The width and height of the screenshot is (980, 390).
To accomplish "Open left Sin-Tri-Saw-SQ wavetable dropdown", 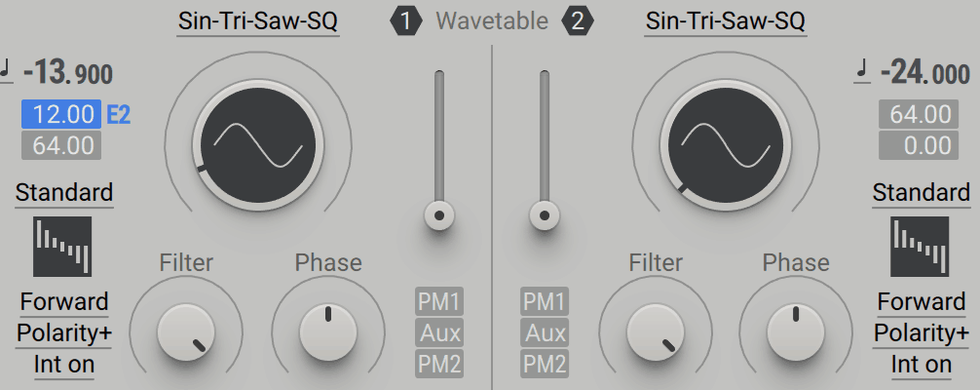I will pos(258,21).
